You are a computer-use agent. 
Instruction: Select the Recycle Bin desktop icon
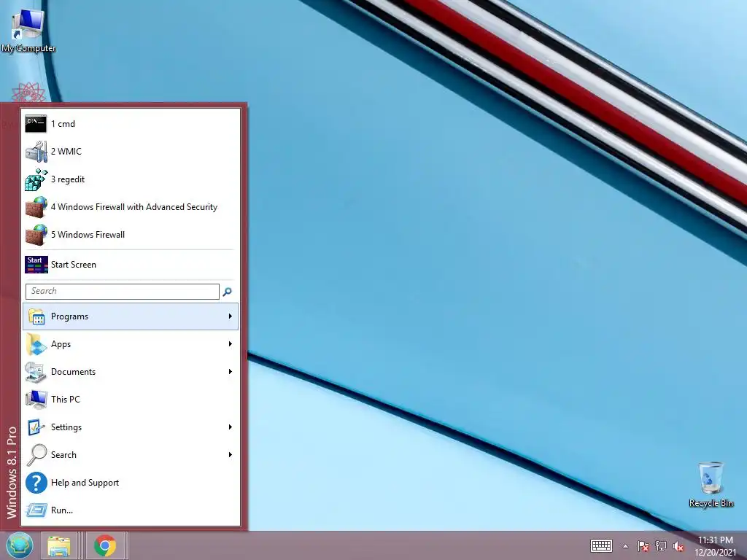click(x=711, y=478)
